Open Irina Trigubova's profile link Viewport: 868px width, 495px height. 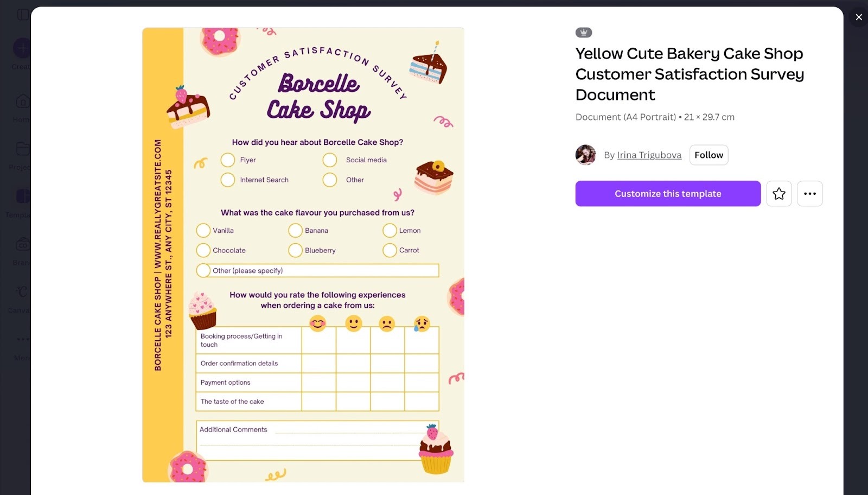649,155
